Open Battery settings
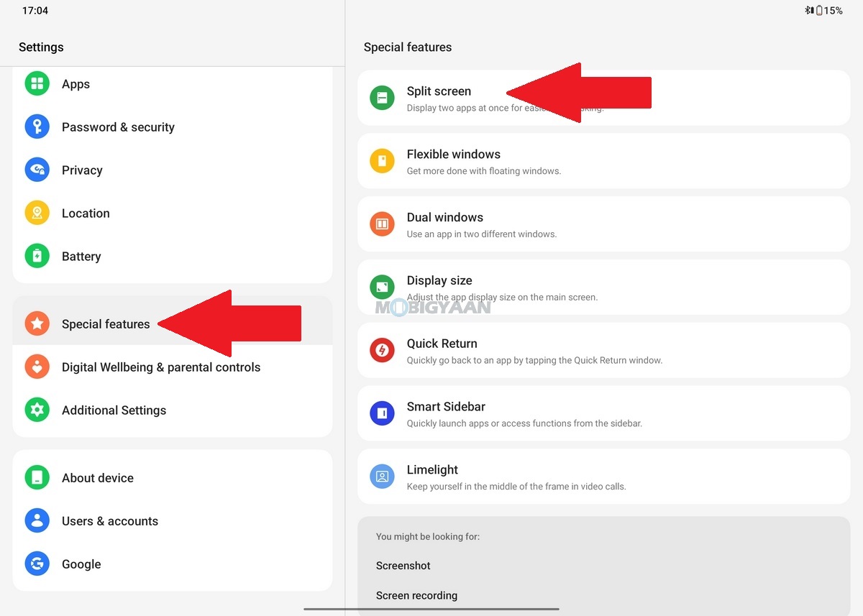 173,257
